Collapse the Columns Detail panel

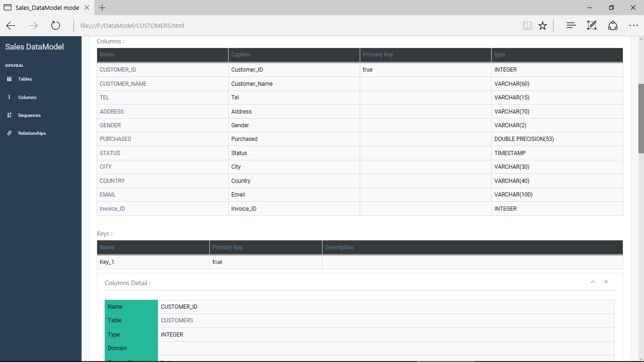[593, 281]
